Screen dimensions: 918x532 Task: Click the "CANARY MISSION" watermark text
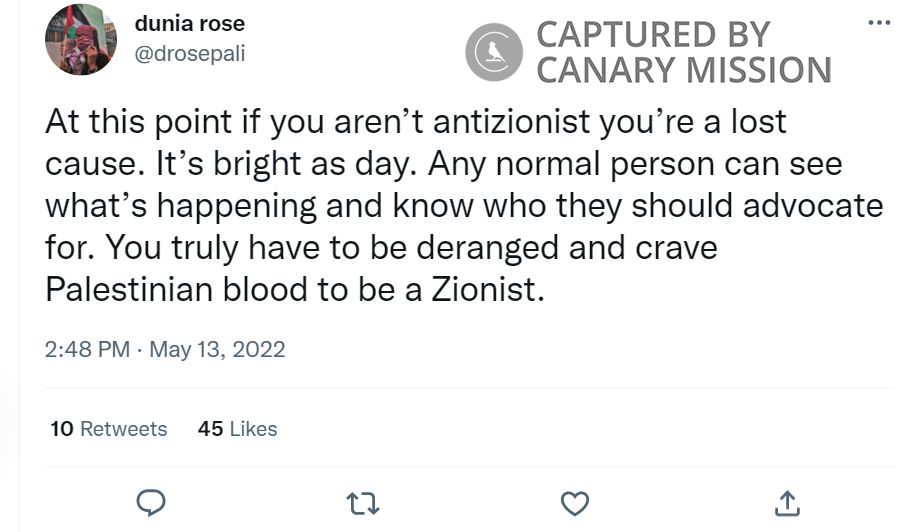(x=684, y=70)
